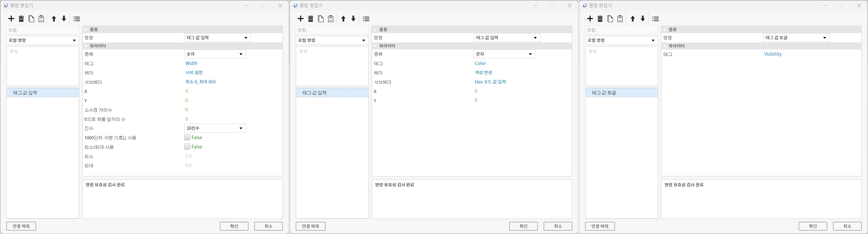Click the add command plus icon in the Width tag editor

point(11,19)
